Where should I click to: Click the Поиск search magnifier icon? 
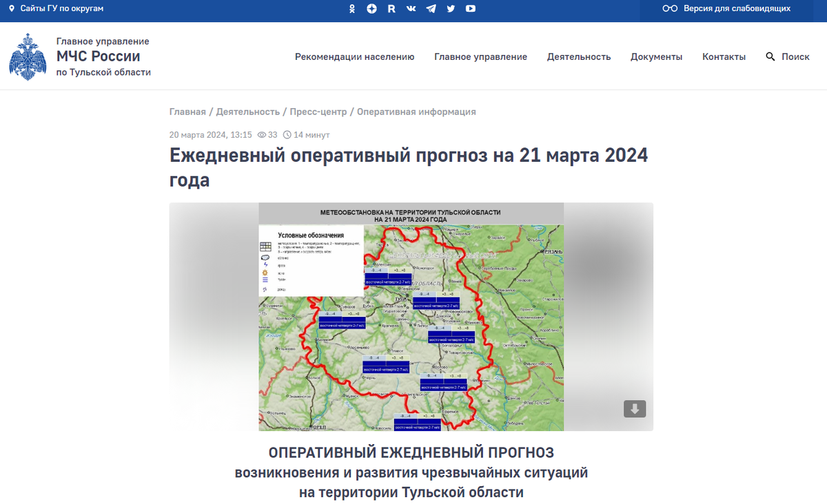[770, 56]
